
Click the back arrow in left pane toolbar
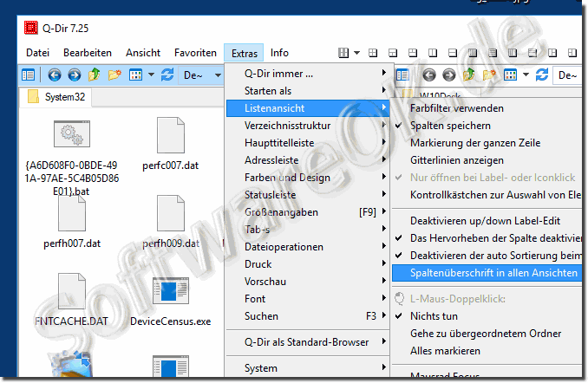[55, 75]
